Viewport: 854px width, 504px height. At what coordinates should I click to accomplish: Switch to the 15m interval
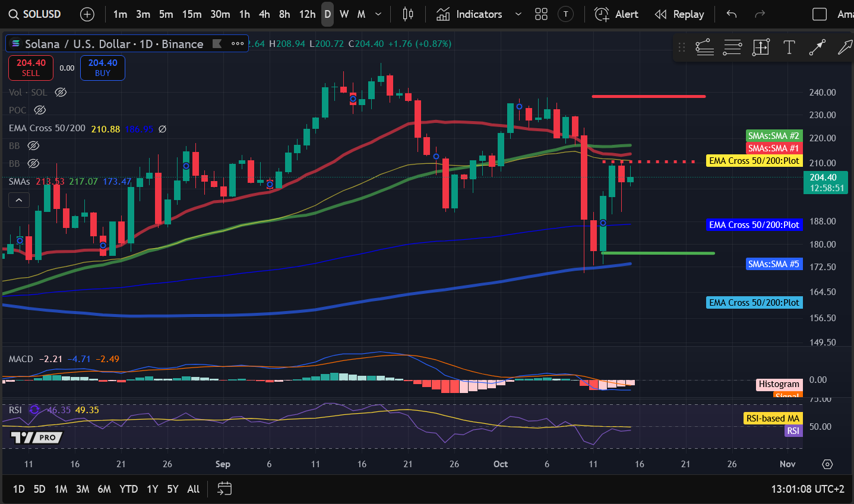pos(192,14)
